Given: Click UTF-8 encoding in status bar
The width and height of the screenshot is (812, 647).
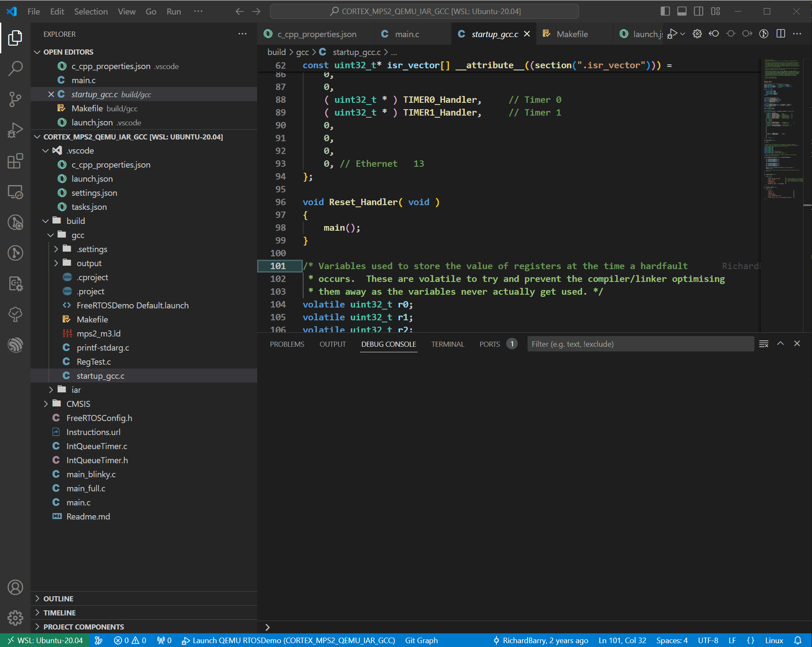Looking at the screenshot, I should click(x=708, y=640).
